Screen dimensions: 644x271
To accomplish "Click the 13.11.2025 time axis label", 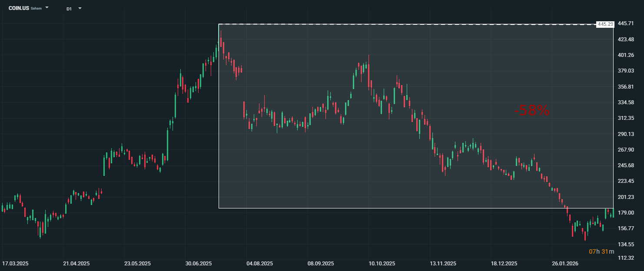I will click(x=443, y=264).
